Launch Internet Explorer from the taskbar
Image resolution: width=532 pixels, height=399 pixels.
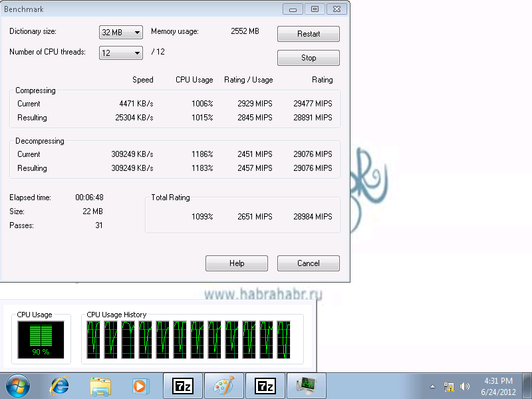click(60, 386)
